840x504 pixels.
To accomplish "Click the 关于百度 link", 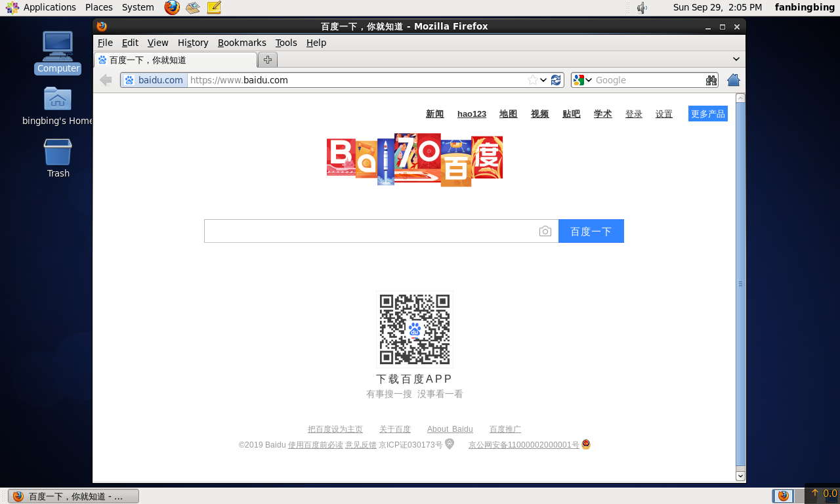I will [395, 429].
